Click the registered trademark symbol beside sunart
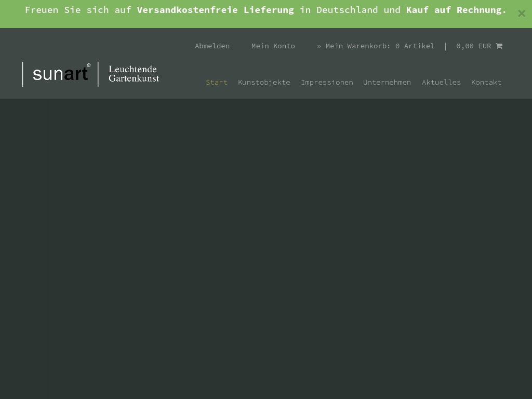The width and height of the screenshot is (532, 399). (x=89, y=65)
